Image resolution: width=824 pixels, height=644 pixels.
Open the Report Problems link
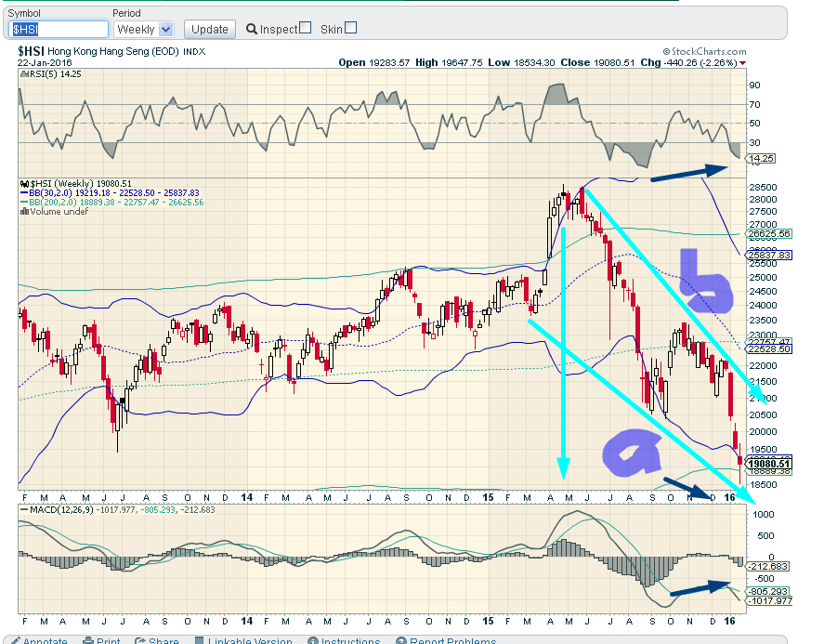coord(453,641)
